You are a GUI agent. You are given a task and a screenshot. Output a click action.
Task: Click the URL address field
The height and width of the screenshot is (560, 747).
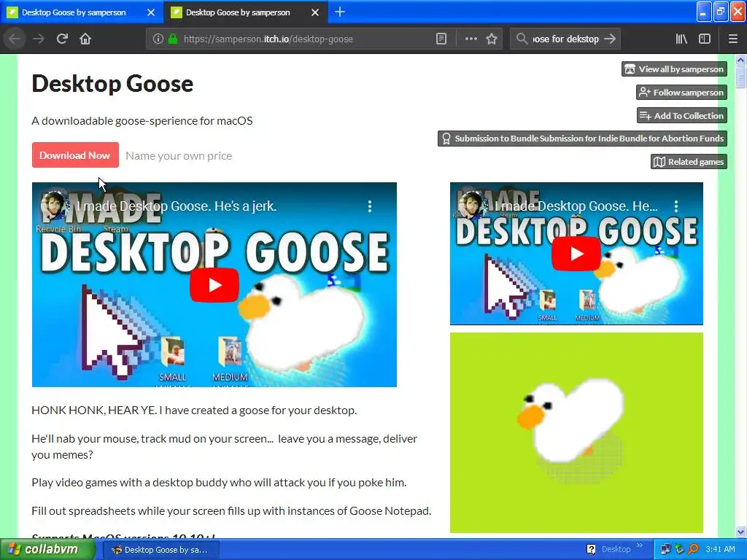coord(305,39)
